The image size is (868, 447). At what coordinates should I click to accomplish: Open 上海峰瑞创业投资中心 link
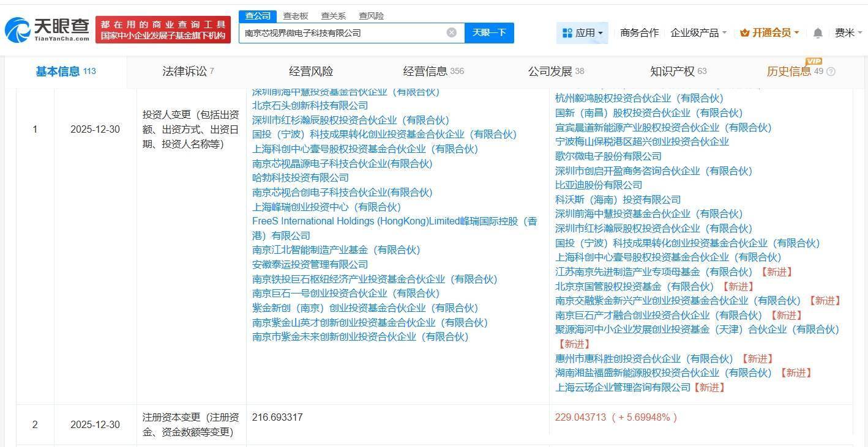click(x=326, y=207)
